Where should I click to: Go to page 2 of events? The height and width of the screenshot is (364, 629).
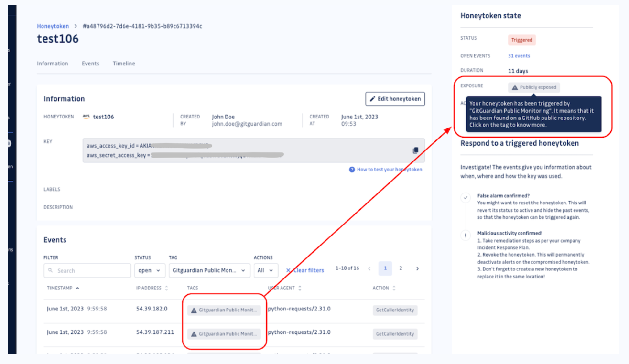pyautogui.click(x=401, y=268)
